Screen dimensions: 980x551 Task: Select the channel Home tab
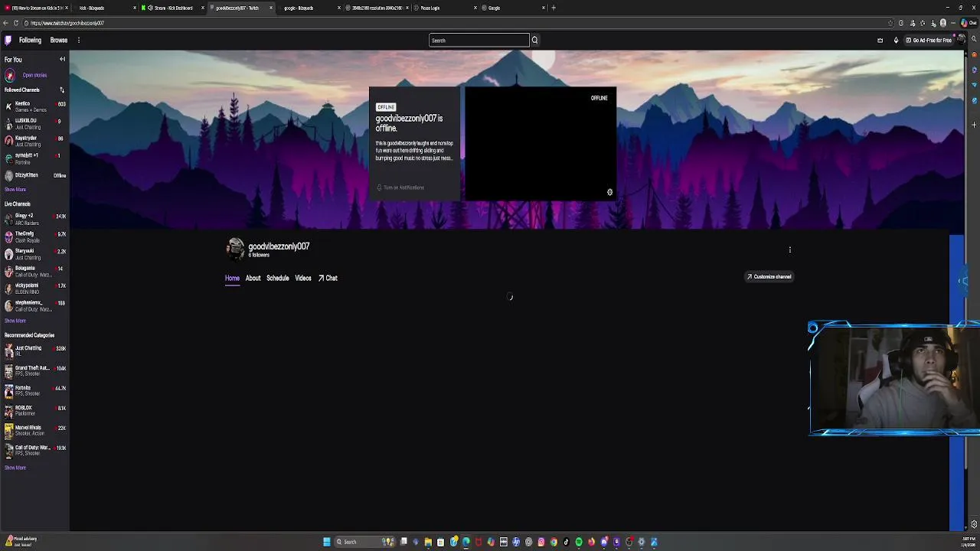click(x=232, y=279)
